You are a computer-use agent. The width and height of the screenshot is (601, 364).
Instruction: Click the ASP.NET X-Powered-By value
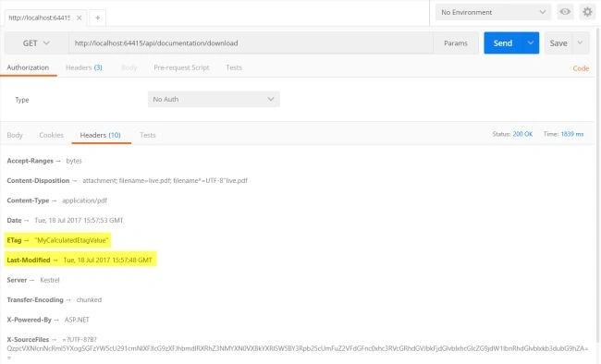coord(77,320)
